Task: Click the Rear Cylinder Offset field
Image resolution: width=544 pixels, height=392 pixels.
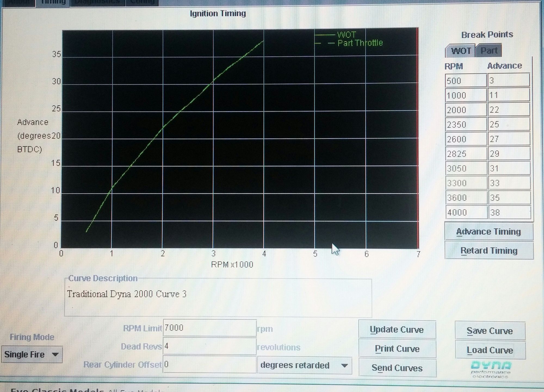Action: [209, 365]
